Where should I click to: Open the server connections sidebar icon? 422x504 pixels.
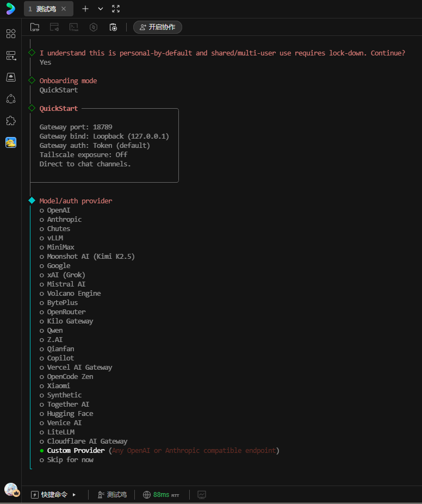tap(11, 55)
